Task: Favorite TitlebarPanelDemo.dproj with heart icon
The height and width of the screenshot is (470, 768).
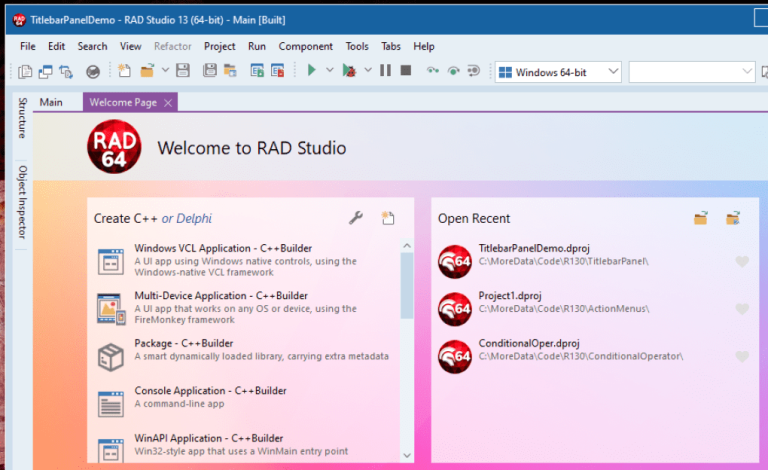Action: point(741,262)
